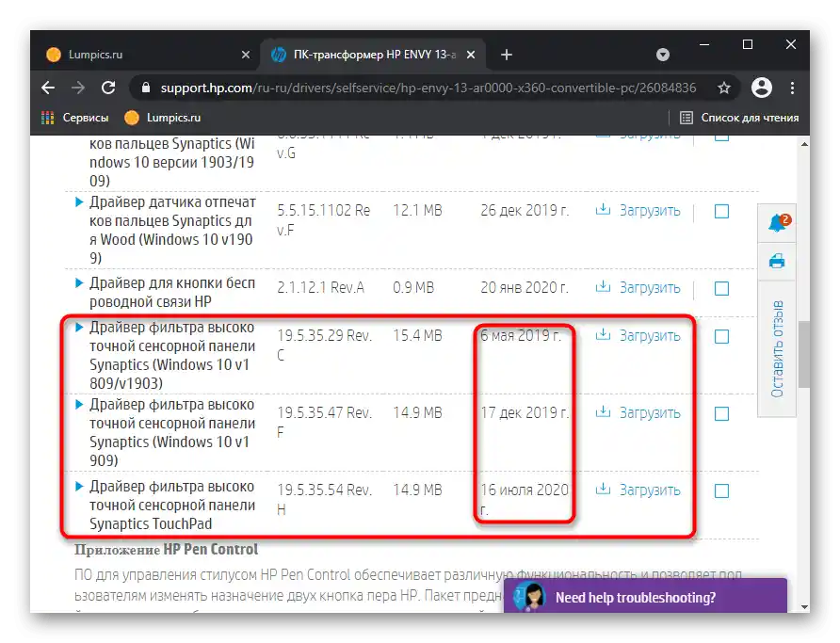This screenshot has width=840, height=643.
Task: Open the Chrome three-dot menu
Action: pyautogui.click(x=792, y=88)
